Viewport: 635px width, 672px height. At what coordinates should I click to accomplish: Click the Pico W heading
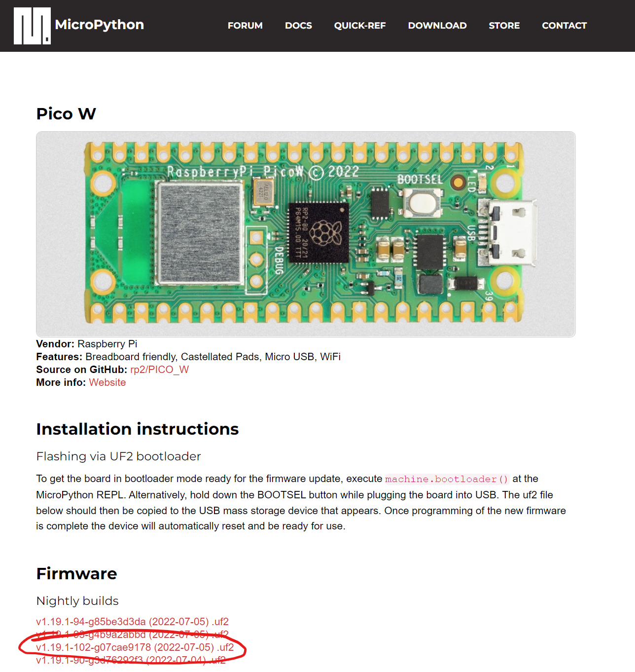point(66,114)
